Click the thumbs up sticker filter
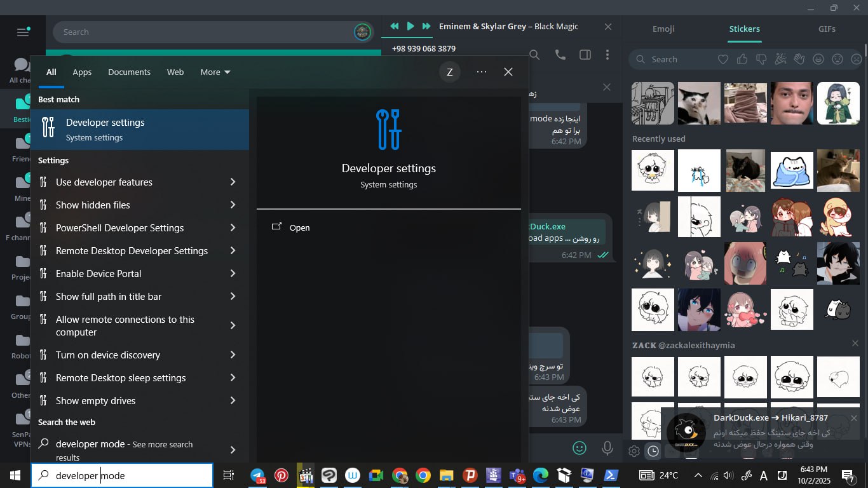Screen dimensions: 868x488 pos(742,59)
